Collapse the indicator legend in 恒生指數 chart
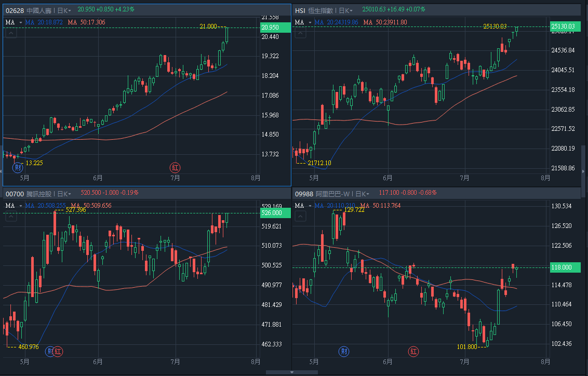Screen dimensions: 588x376 click(300, 33)
